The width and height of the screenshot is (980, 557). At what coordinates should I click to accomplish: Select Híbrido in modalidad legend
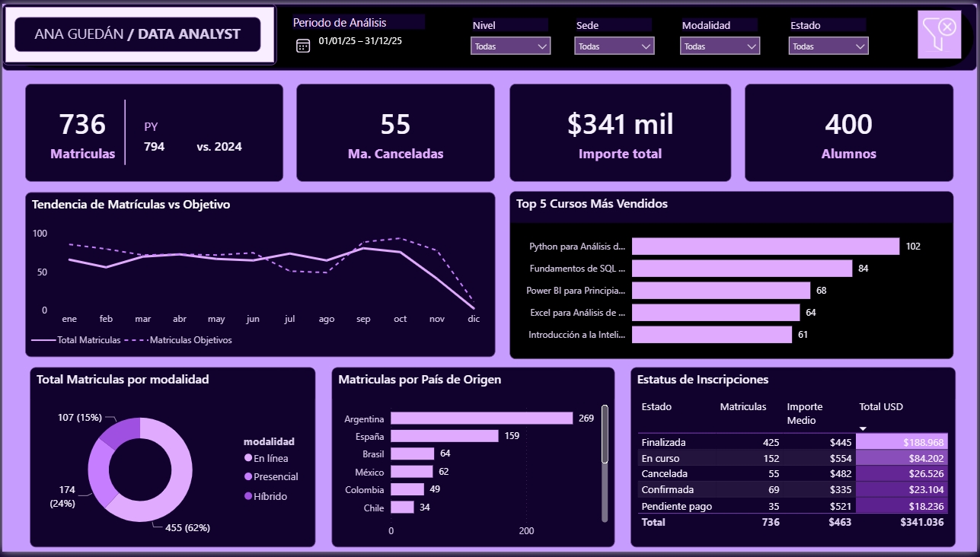point(266,496)
